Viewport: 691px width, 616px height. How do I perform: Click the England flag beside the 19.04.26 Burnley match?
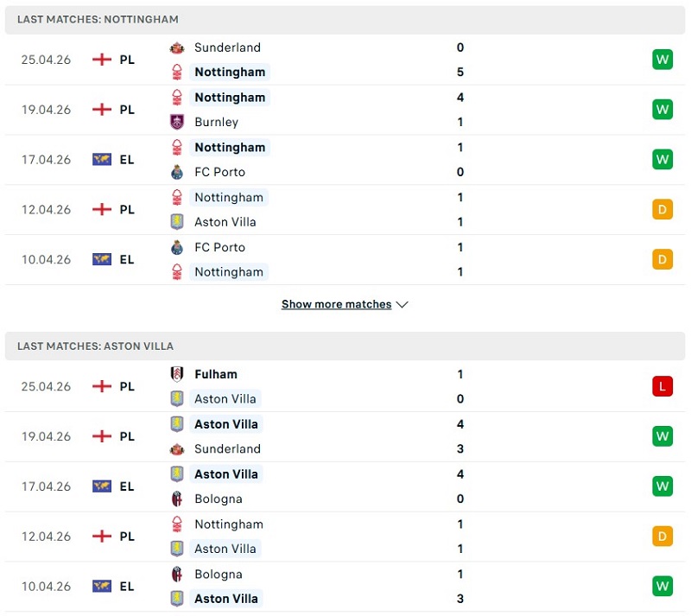point(102,110)
